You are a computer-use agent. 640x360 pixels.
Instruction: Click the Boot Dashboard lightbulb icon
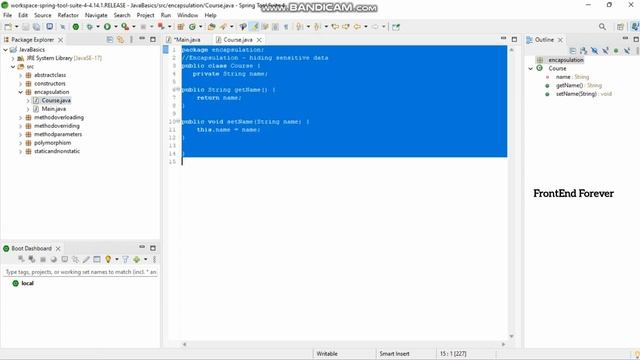(108, 259)
